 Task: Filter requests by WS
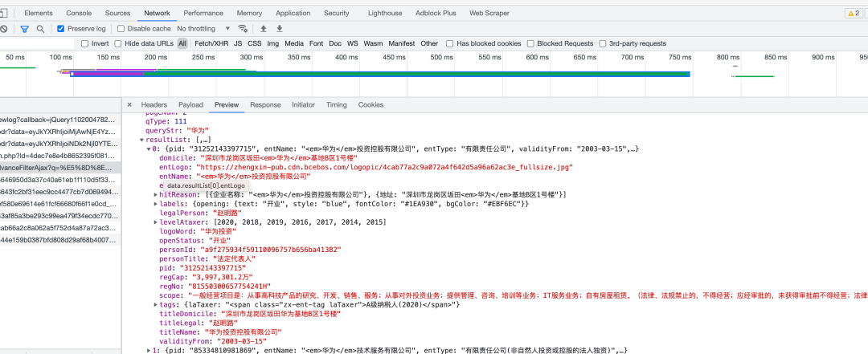click(x=353, y=43)
